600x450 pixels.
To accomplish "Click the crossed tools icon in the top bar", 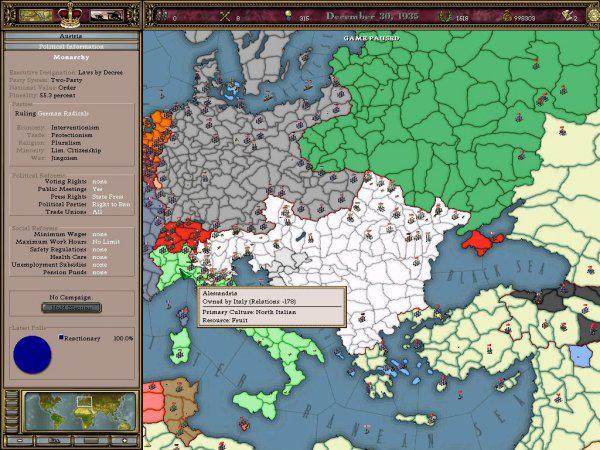I will click(x=225, y=16).
